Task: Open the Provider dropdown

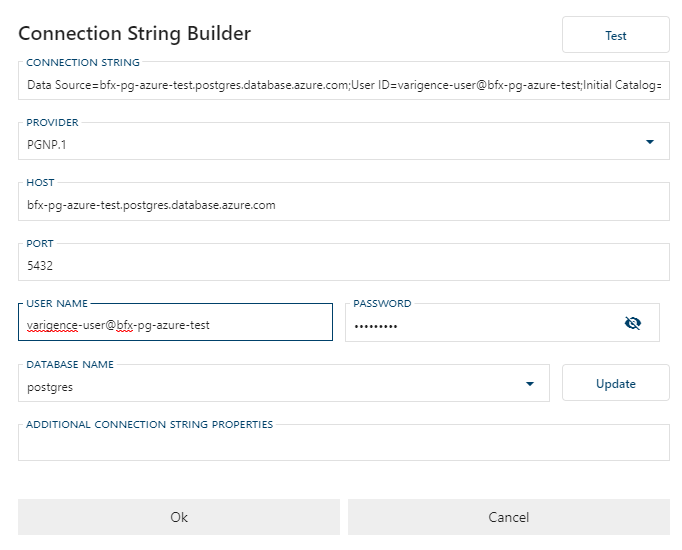Action: 344,141
